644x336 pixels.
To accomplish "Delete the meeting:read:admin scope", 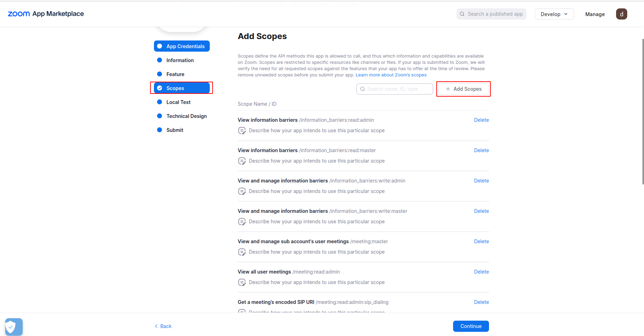I will click(x=481, y=272).
